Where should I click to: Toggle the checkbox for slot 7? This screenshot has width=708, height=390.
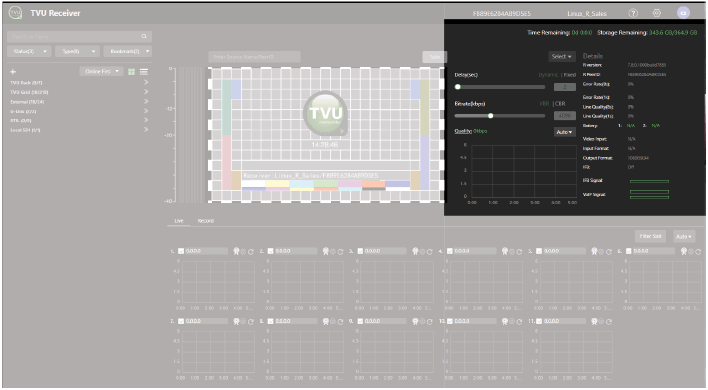point(181,321)
